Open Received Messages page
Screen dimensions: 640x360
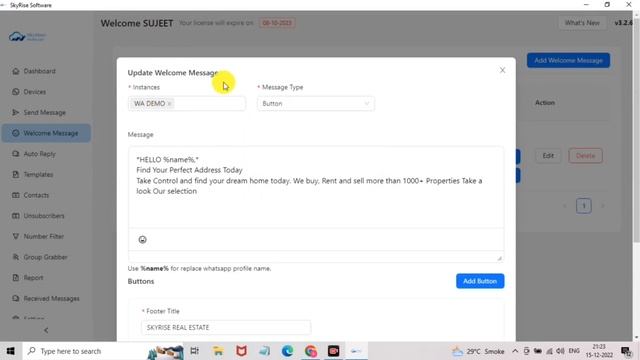(51, 298)
